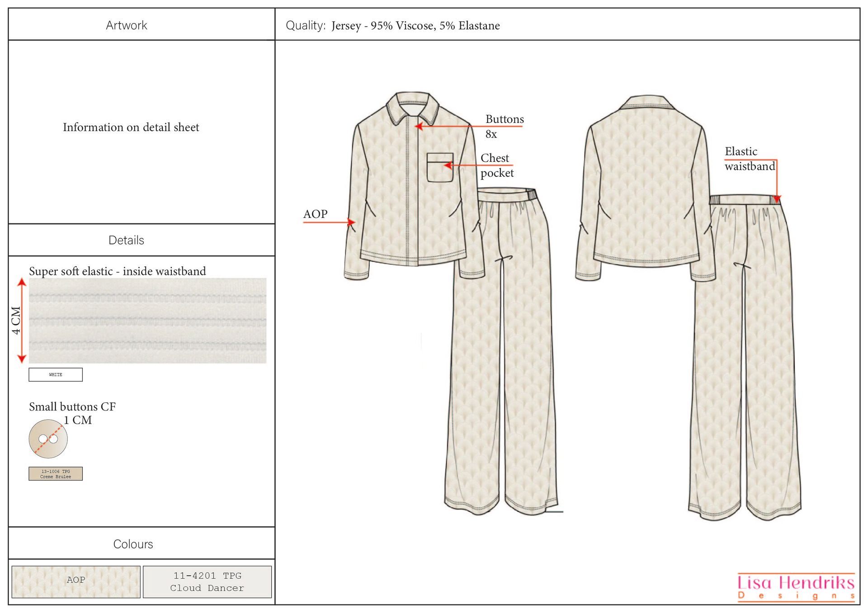Expand the Colours section header
The width and height of the screenshot is (868, 614).
133,544
